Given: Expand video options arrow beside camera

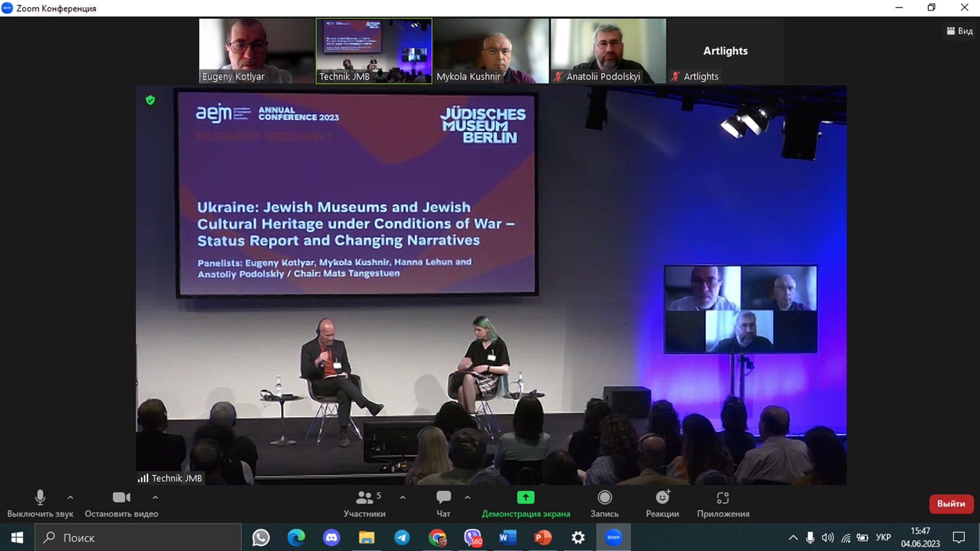Looking at the screenshot, I should [155, 497].
